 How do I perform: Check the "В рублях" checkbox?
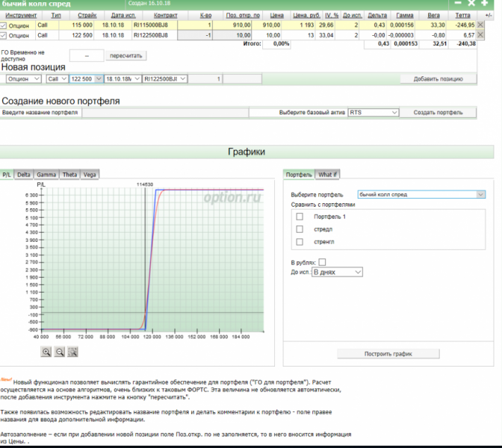pos(322,262)
